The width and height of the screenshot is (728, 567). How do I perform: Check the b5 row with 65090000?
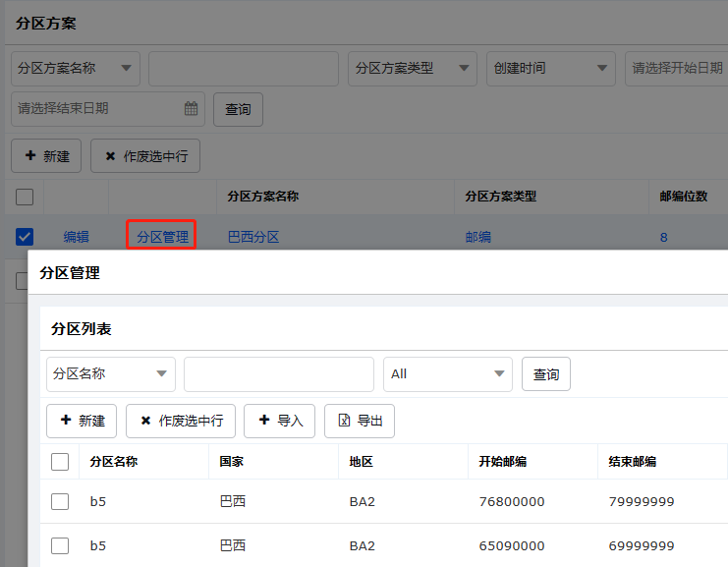(x=60, y=545)
